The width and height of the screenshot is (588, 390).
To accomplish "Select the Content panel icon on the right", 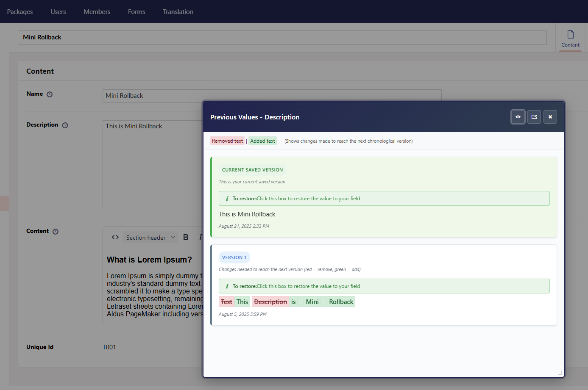I will [x=570, y=37].
